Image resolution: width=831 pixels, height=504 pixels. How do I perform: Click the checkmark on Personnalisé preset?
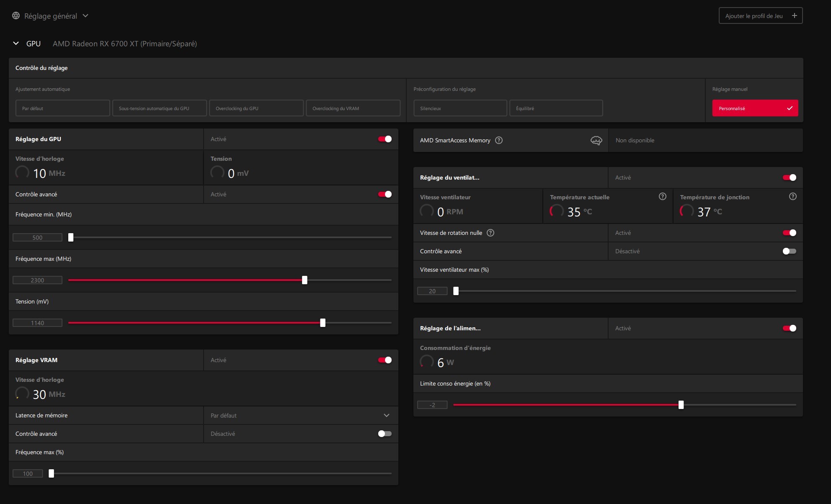coord(790,108)
